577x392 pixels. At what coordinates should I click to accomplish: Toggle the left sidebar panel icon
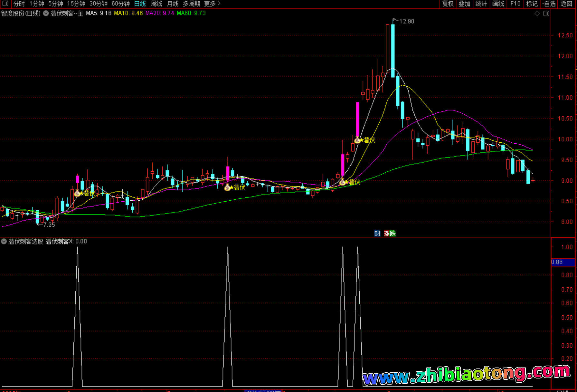tap(5, 4)
